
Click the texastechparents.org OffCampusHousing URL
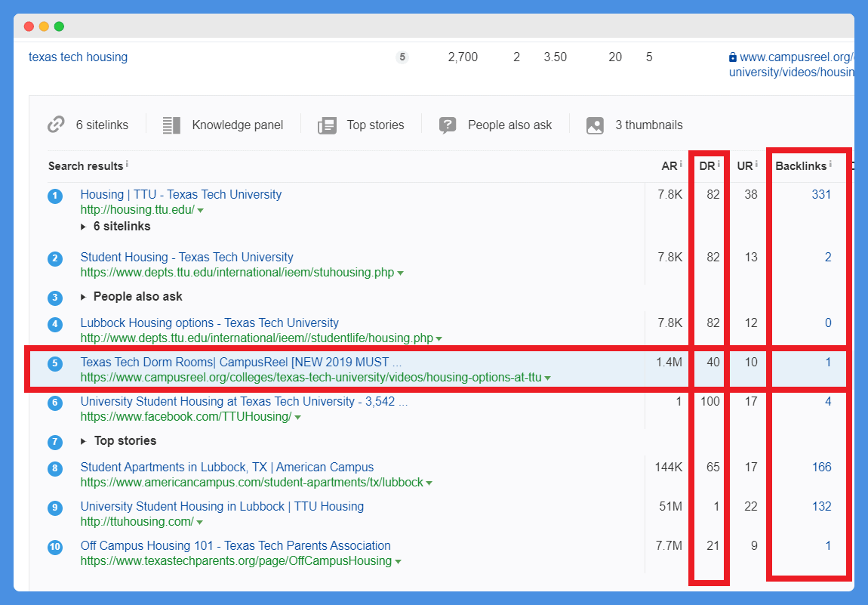click(x=235, y=560)
